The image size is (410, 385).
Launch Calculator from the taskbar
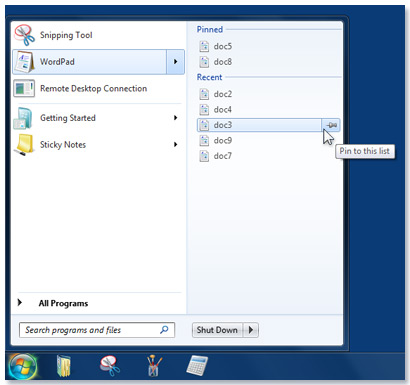[x=197, y=366]
